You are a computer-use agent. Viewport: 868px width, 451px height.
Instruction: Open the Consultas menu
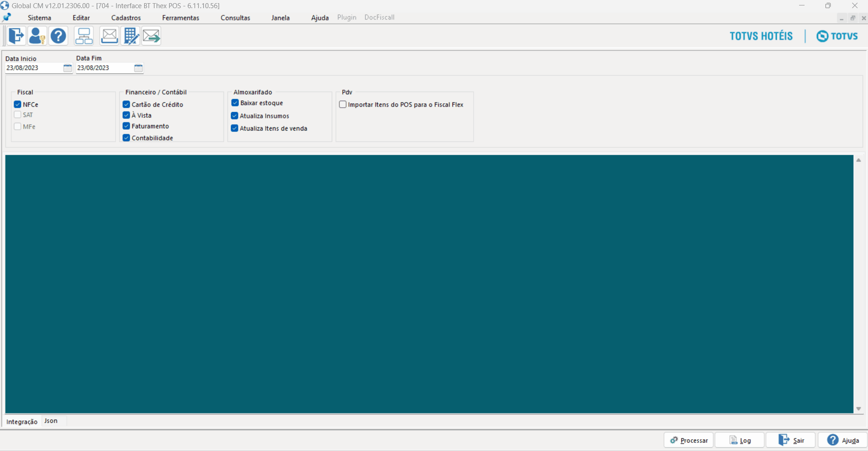(x=235, y=18)
